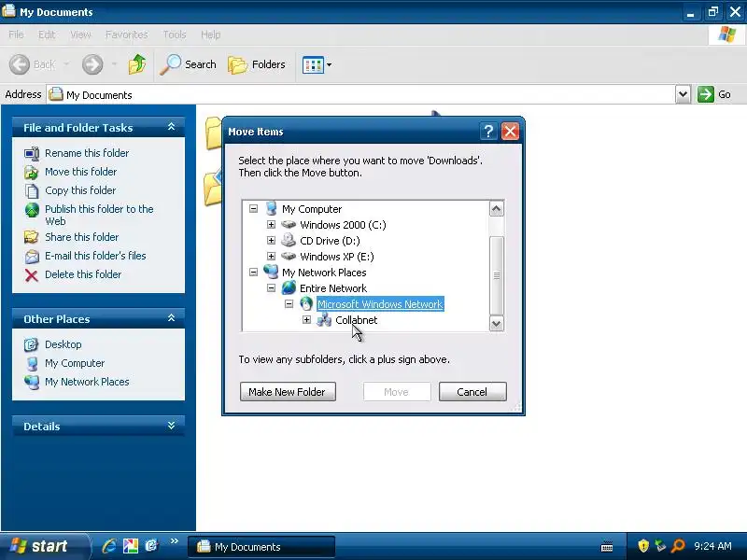This screenshot has height=560, width=747.
Task: Click the folder tree scrollbar thumb
Action: pos(497,274)
